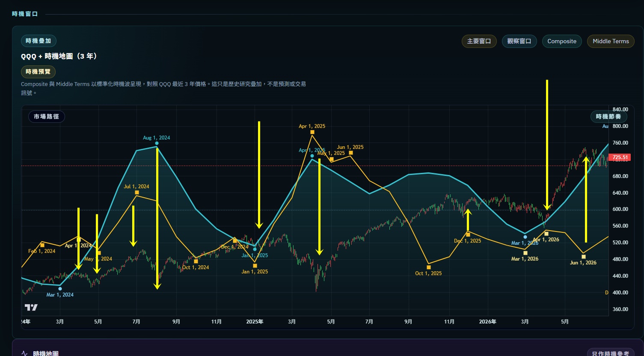644x356 pixels.
Task: Select the orange Jan 1, 2025 marker
Action: coord(255,266)
